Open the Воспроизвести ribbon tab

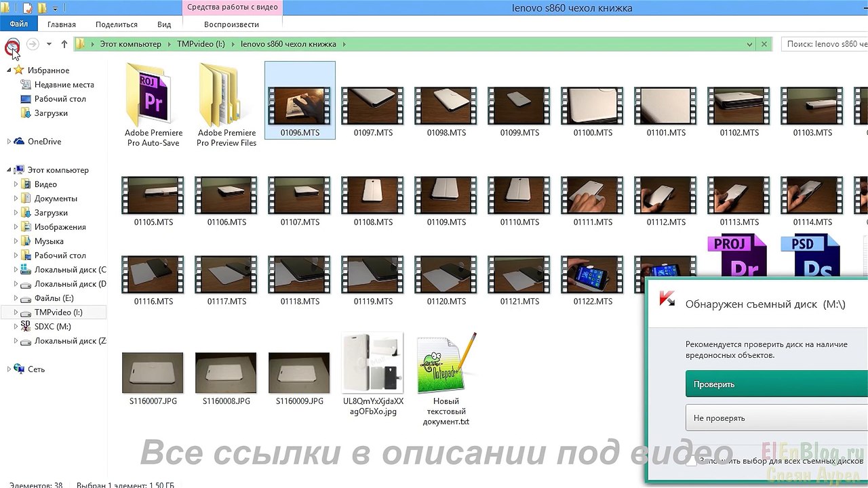231,24
